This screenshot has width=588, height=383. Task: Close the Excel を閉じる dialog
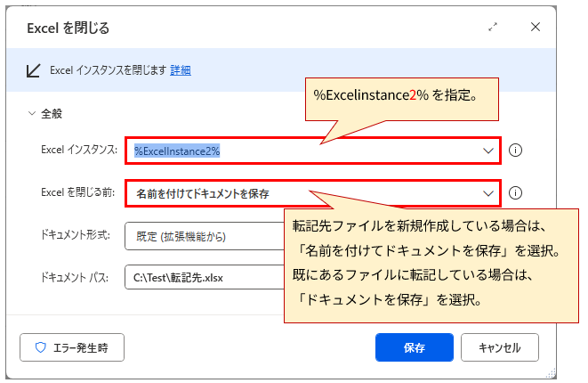536,27
